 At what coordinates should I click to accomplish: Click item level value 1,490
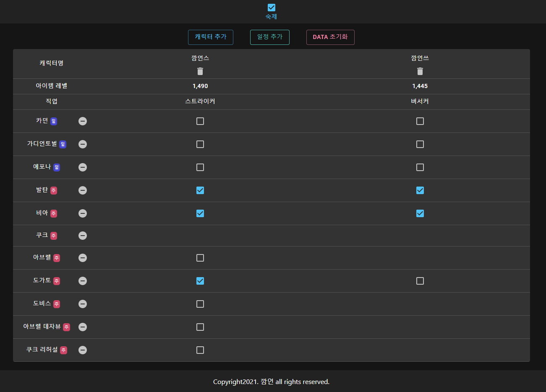200,86
